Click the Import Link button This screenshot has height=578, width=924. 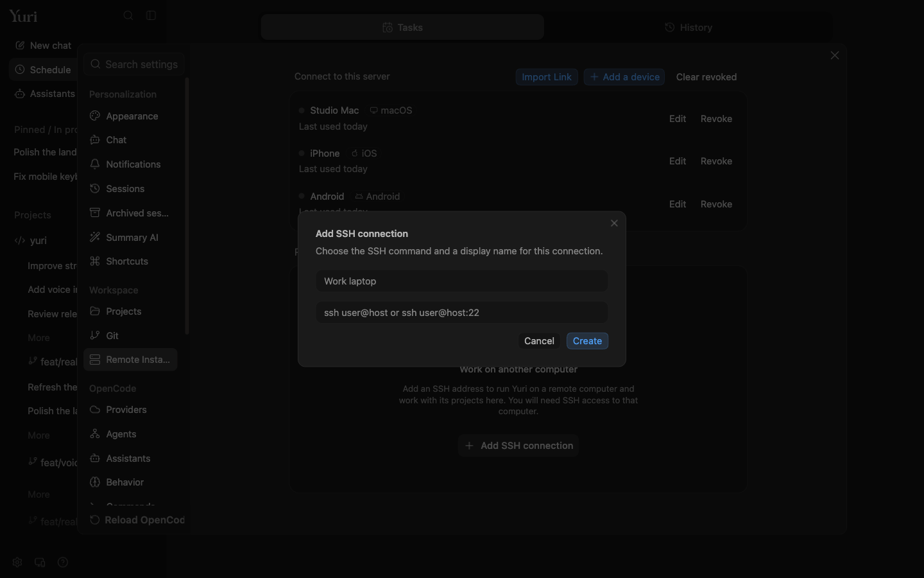pos(547,77)
